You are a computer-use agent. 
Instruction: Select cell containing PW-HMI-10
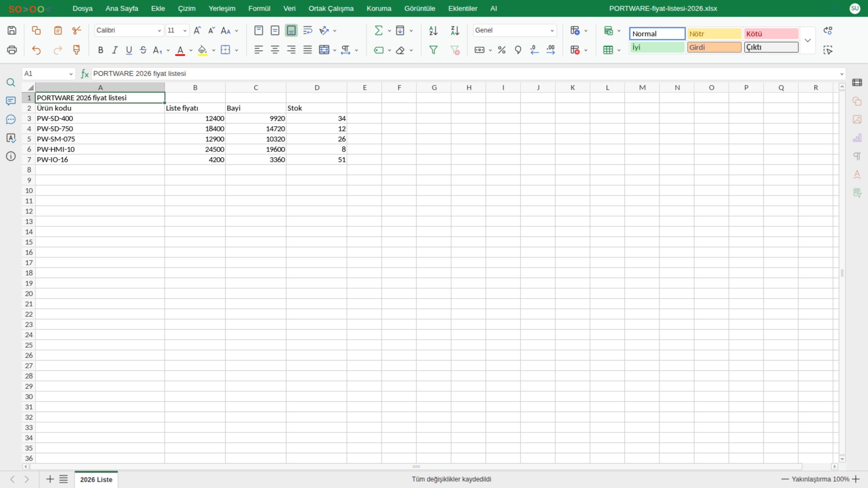coord(100,149)
